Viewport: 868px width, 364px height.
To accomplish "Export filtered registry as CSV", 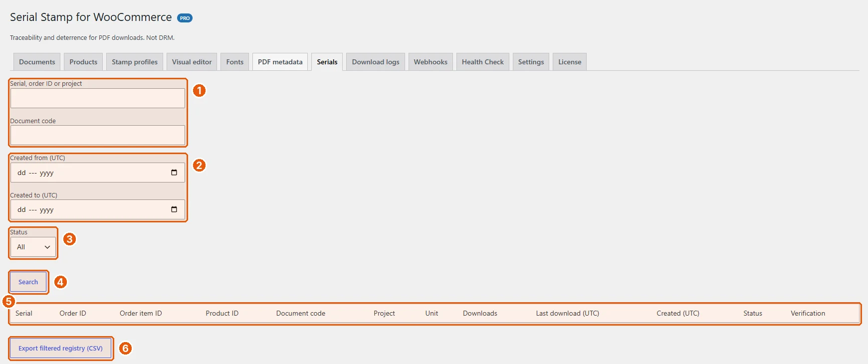I will tap(60, 348).
